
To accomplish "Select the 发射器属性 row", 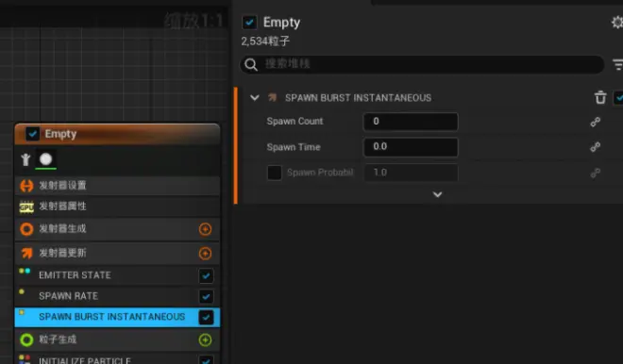I will click(117, 207).
